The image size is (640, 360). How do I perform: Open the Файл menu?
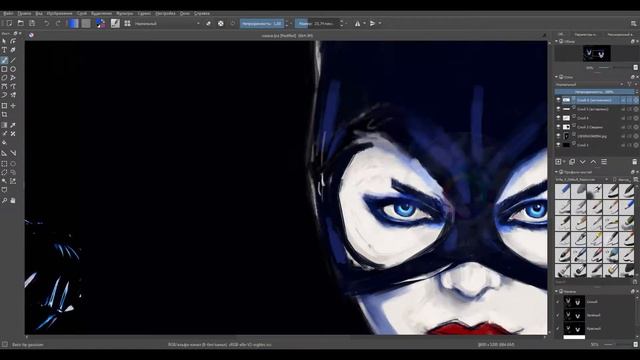[8, 13]
